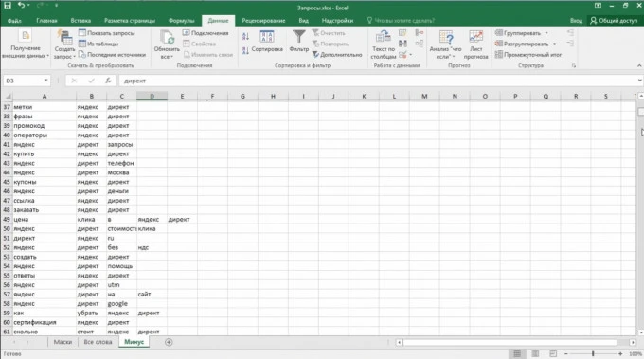Click Группировать command
Viewport: 644px width, 359px height.
tap(518, 33)
